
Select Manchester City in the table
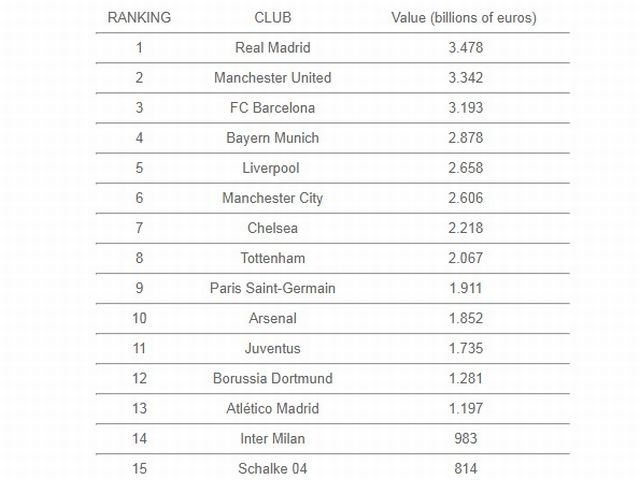coord(273,198)
